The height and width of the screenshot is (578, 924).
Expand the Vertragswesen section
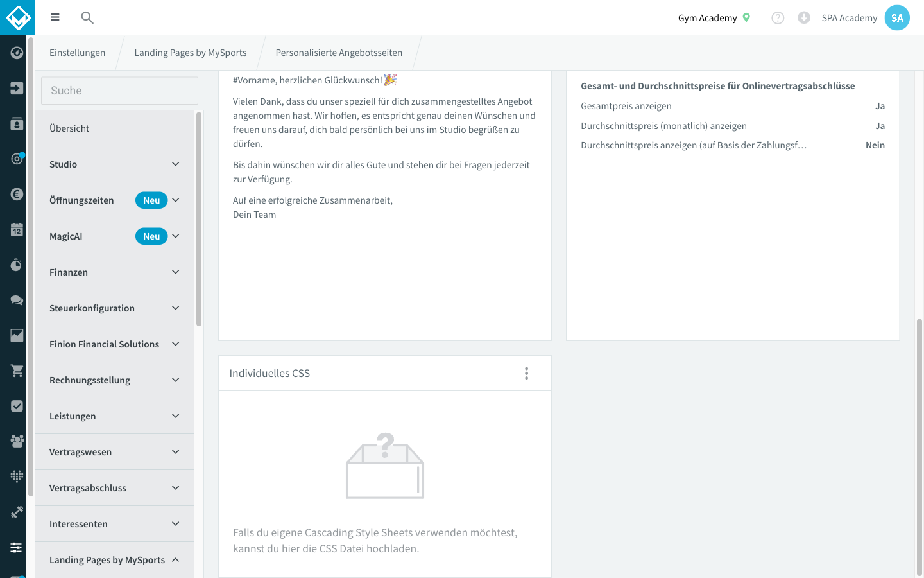point(115,452)
